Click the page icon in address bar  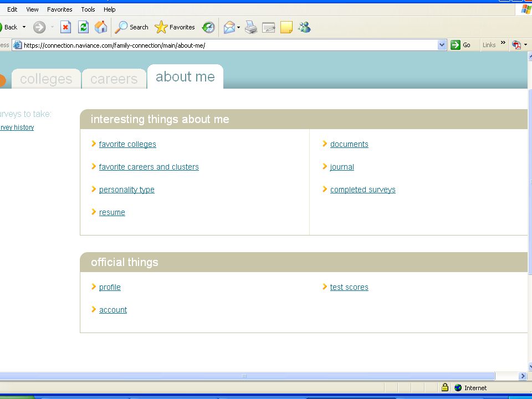click(x=18, y=45)
